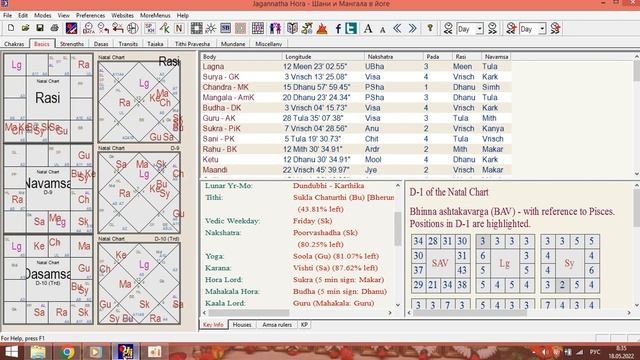The image size is (640, 360).
Task: Click the blue-red striped chart toolbar icon
Action: click(x=71, y=28)
